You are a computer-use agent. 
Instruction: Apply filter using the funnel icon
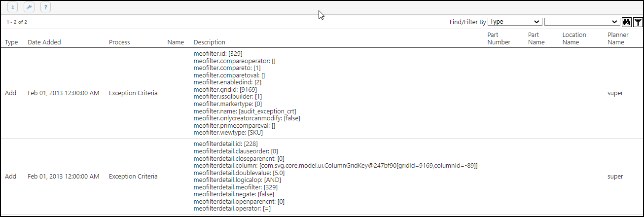(638, 22)
